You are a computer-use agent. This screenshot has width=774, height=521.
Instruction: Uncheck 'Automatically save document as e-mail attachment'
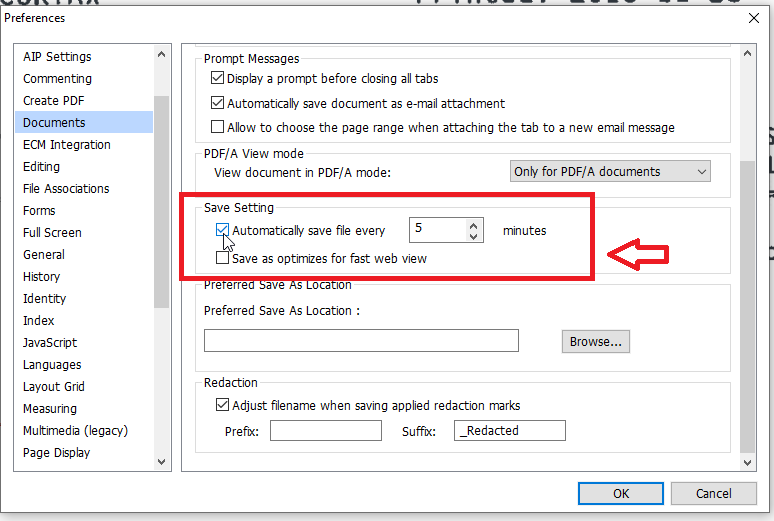217,103
